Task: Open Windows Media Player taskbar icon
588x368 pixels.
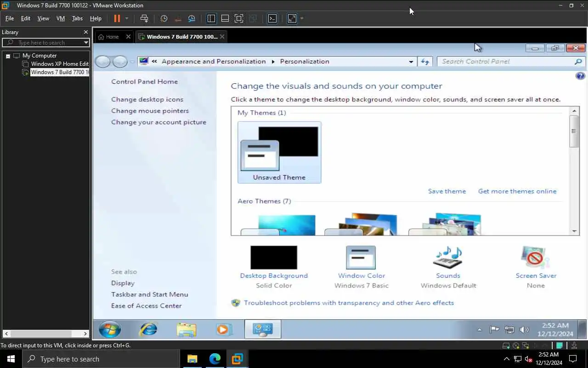Action: [224, 329]
